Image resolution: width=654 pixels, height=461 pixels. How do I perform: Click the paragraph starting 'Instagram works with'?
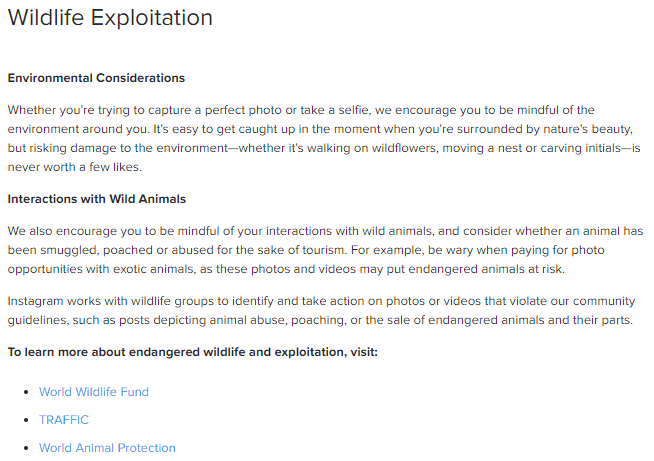coord(320,311)
